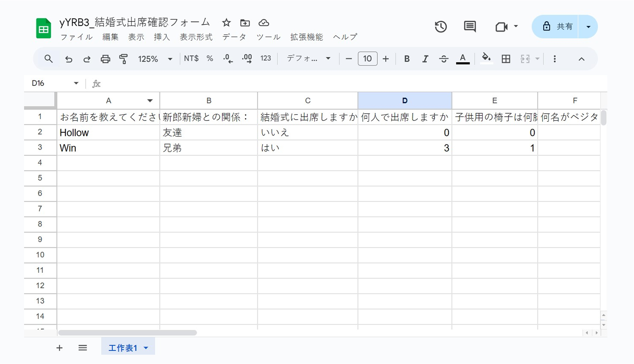
Task: Click the select-all corner box
Action: click(x=40, y=100)
